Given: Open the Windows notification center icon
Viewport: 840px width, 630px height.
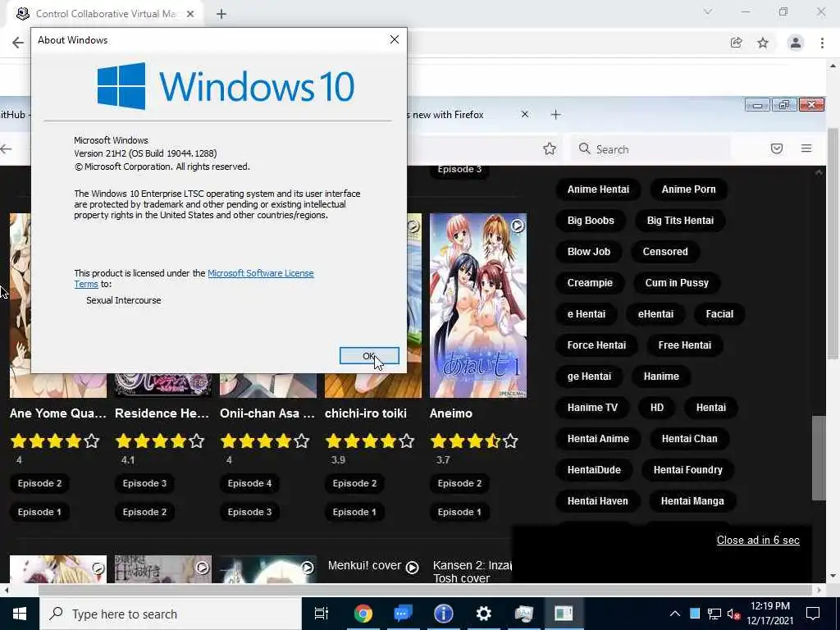Looking at the screenshot, I should (813, 614).
